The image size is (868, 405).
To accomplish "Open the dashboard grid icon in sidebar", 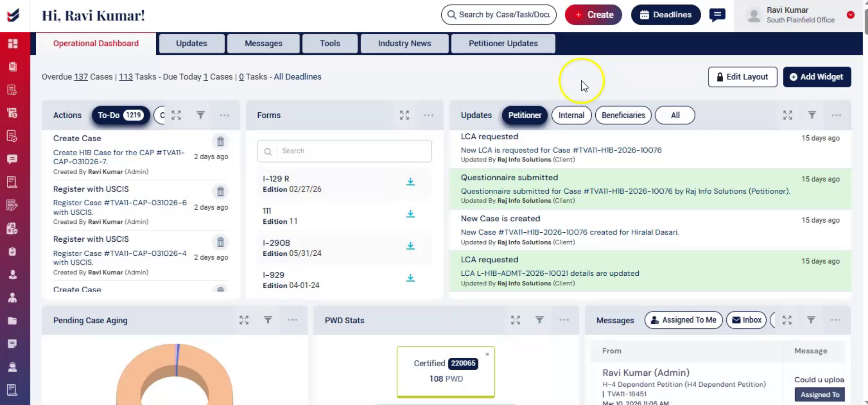I will (13, 43).
